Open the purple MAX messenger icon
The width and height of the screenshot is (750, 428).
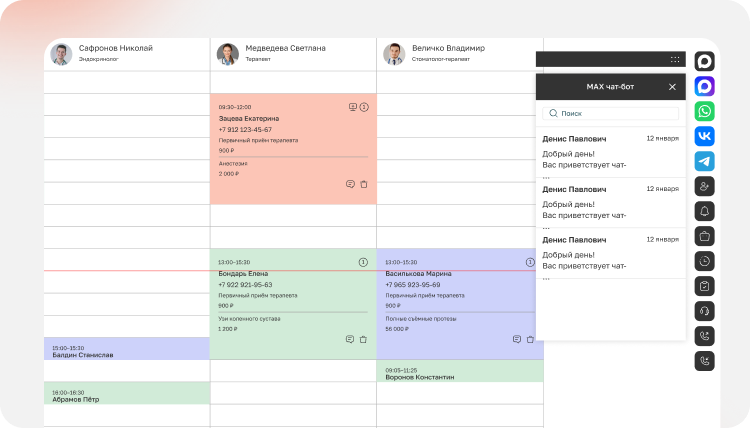click(x=704, y=86)
